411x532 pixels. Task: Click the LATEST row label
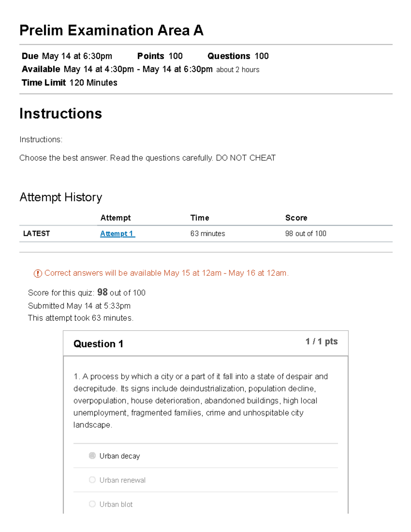36,234
